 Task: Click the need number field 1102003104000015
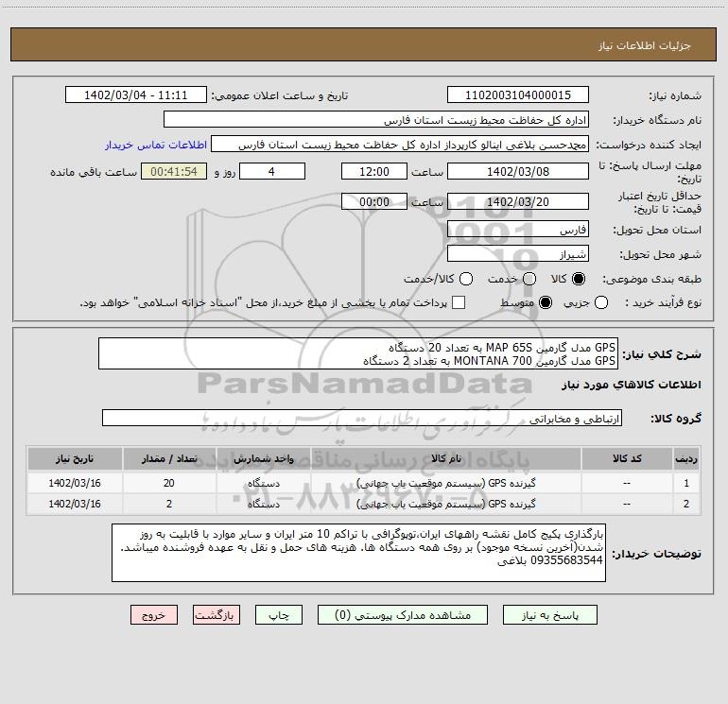click(518, 94)
